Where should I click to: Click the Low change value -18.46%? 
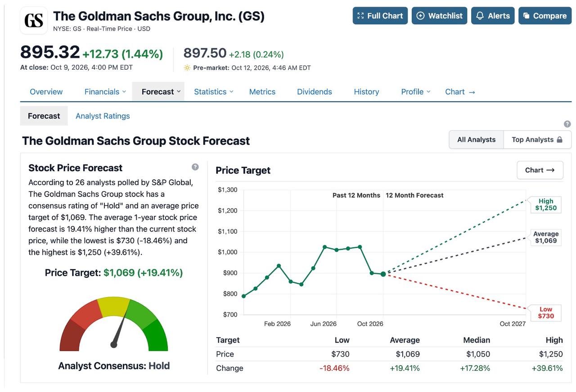(x=334, y=368)
